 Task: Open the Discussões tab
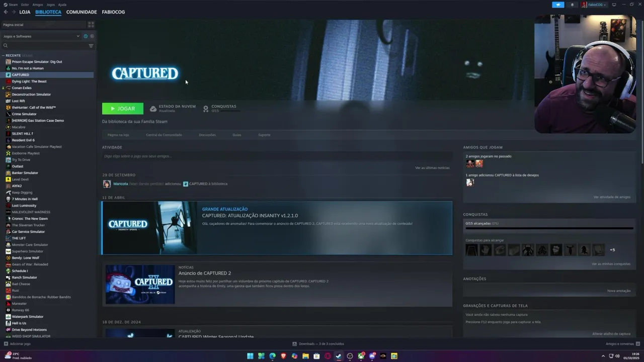coord(207,135)
